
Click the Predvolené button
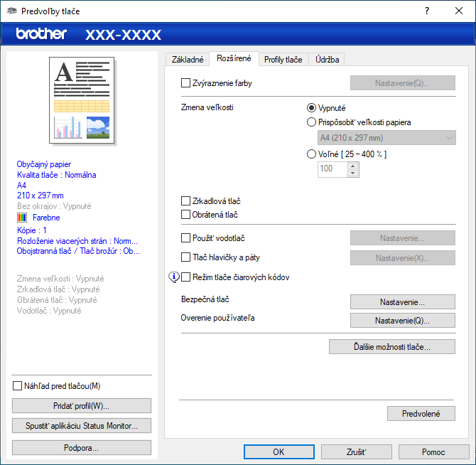[x=421, y=413]
